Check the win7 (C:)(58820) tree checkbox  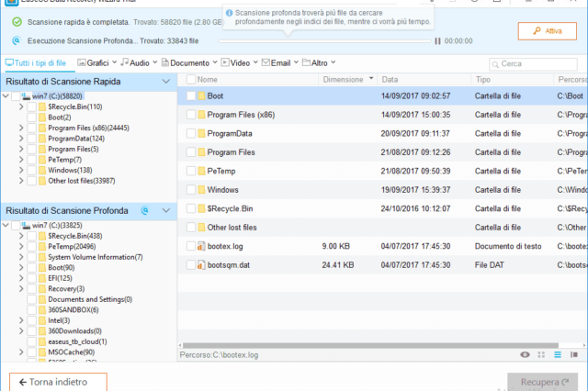[x=16, y=96]
